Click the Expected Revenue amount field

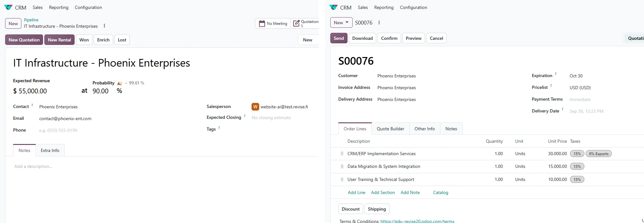(x=33, y=91)
